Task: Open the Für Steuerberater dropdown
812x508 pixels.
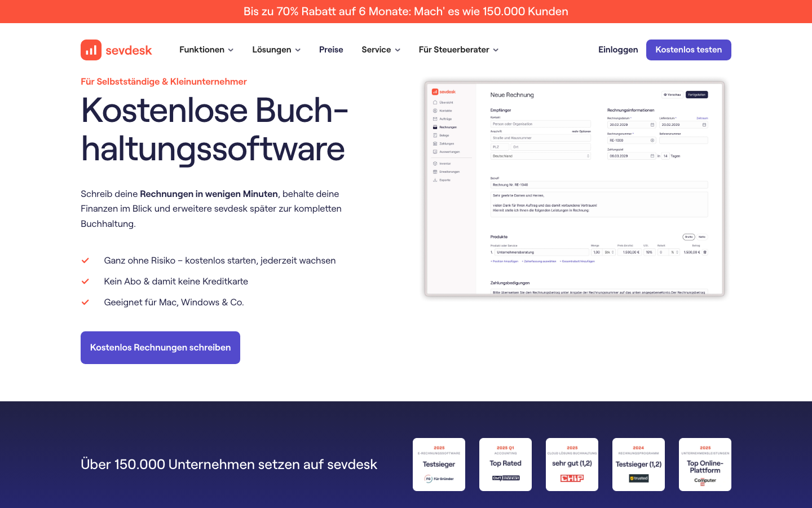Action: (x=459, y=50)
